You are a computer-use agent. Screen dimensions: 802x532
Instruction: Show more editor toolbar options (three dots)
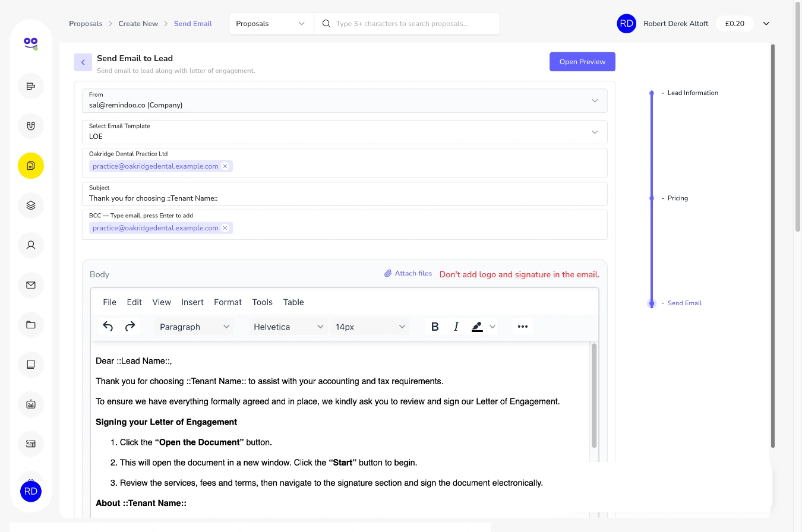pos(523,327)
